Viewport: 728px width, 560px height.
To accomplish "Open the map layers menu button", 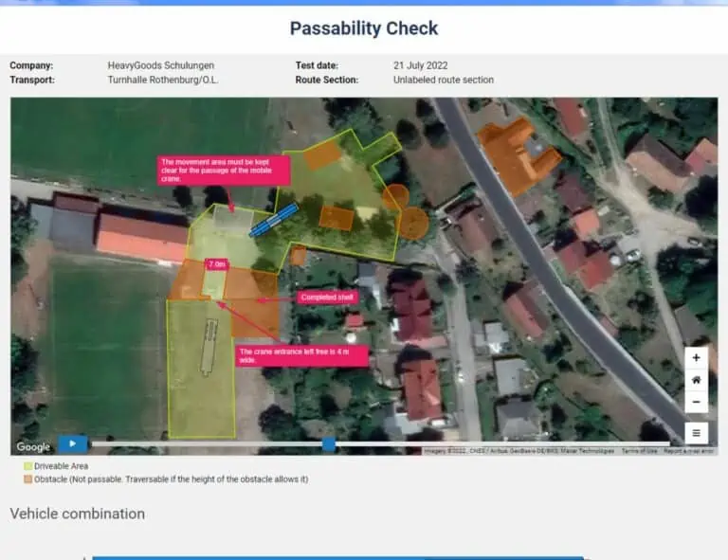I will coord(696,433).
